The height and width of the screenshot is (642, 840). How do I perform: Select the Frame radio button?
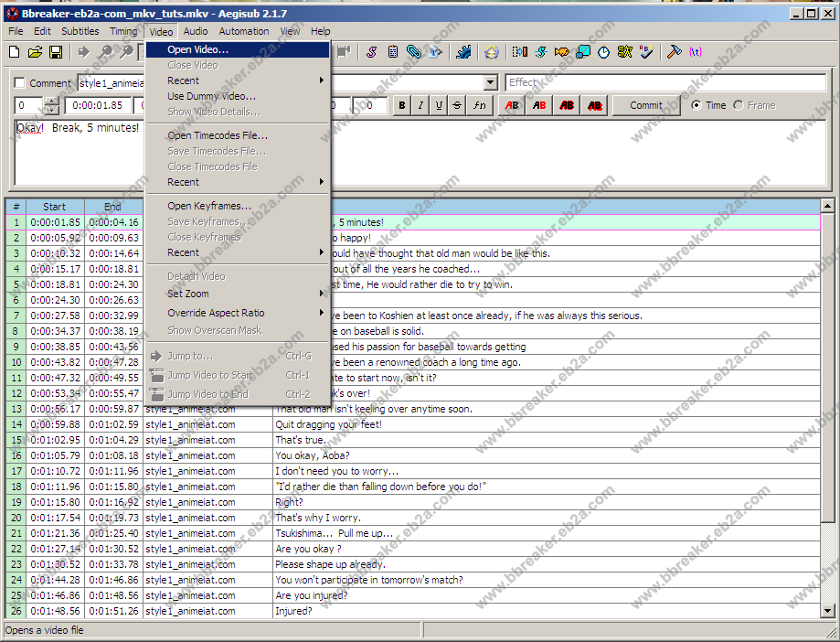coord(739,105)
